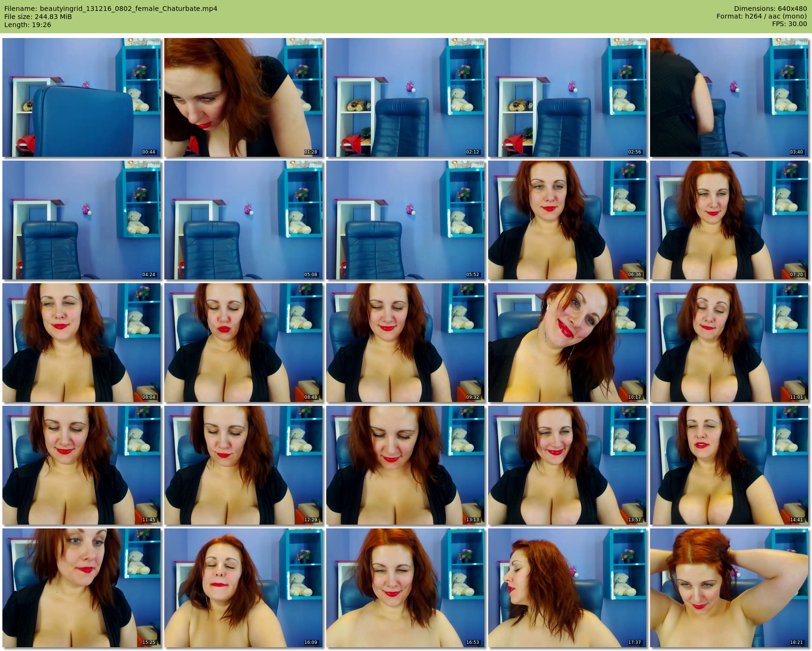Click the frame marked 17:37

point(567,588)
